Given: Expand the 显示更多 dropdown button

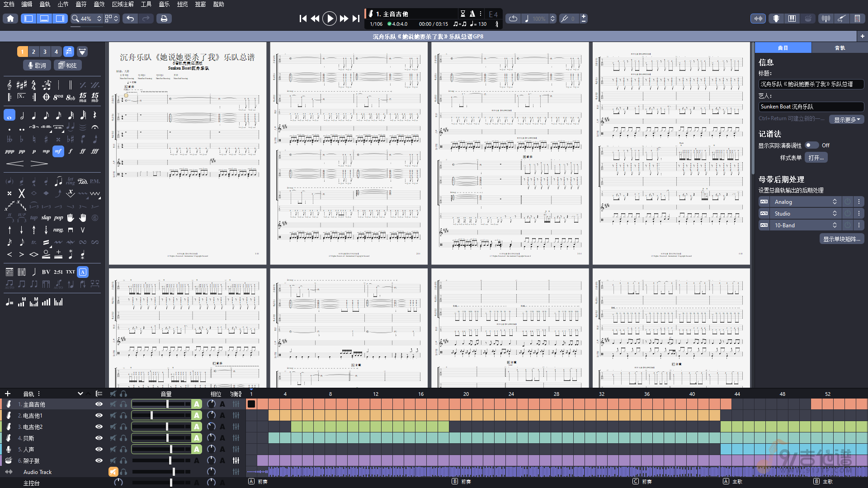Looking at the screenshot, I should pos(847,120).
